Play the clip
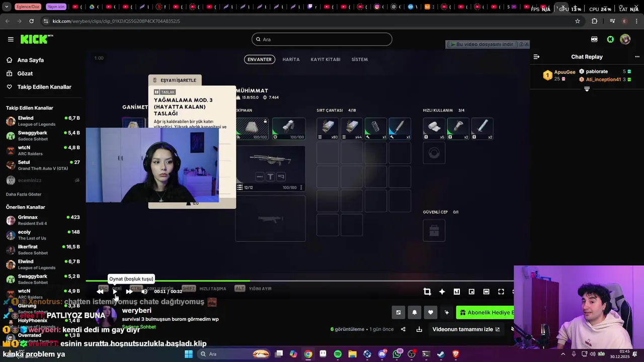The image size is (644, 362). pos(115,292)
